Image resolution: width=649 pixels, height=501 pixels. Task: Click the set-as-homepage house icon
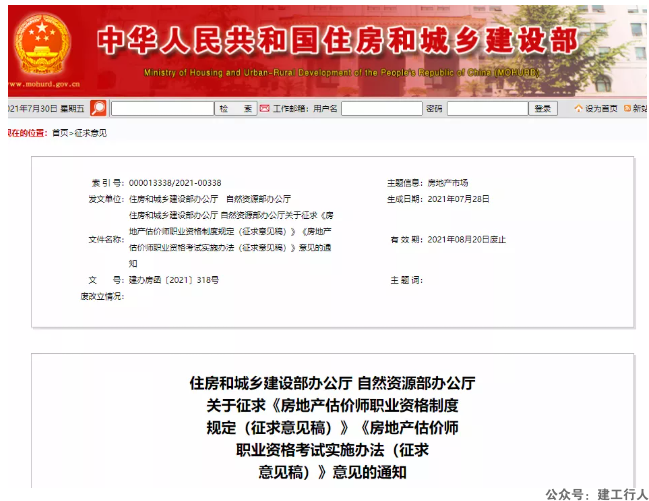click(x=578, y=108)
